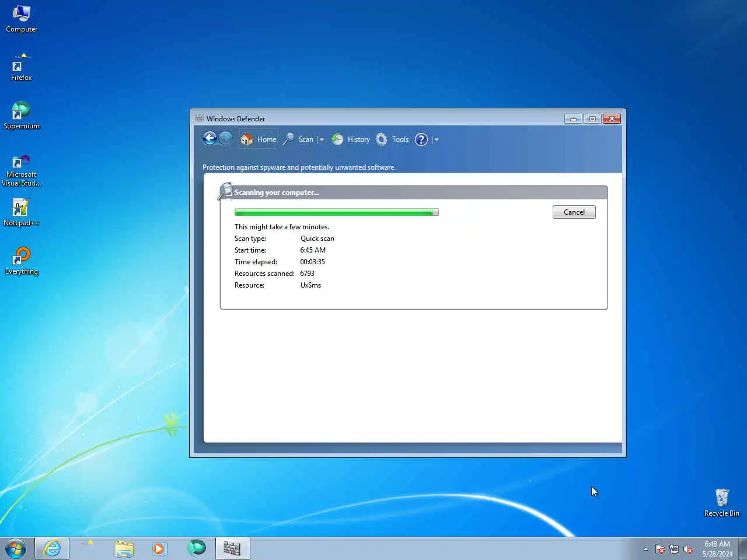Click the start time value '6:45 AM'
Image resolution: width=747 pixels, height=560 pixels.
click(x=313, y=250)
